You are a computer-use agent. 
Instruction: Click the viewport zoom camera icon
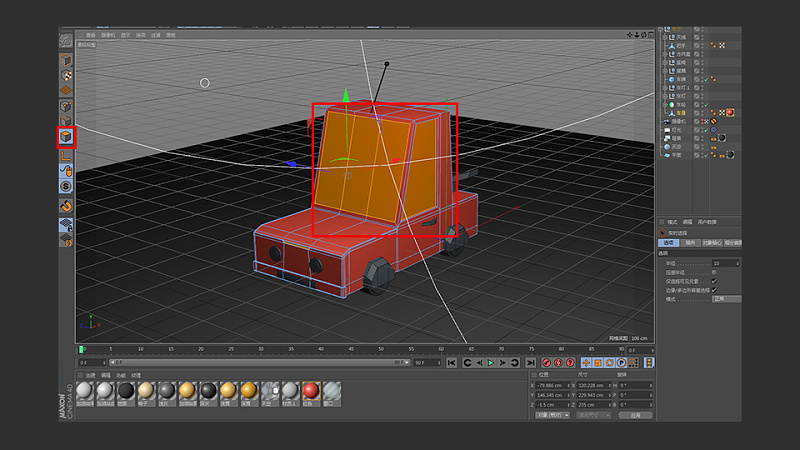tap(637, 35)
